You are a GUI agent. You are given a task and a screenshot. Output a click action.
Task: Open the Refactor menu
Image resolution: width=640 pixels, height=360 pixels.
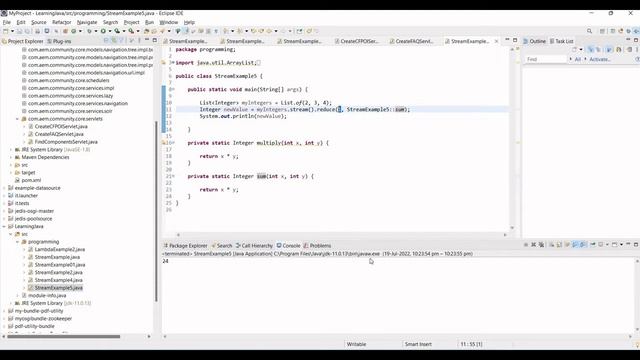click(62, 22)
